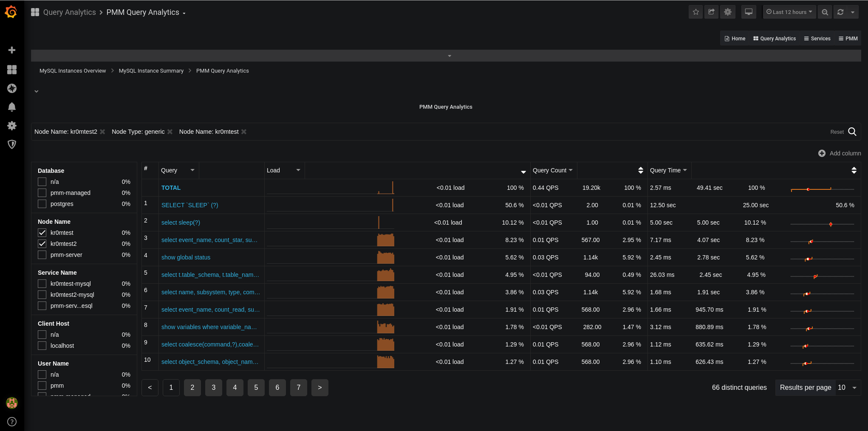Go to page 3 of results

pyautogui.click(x=214, y=388)
